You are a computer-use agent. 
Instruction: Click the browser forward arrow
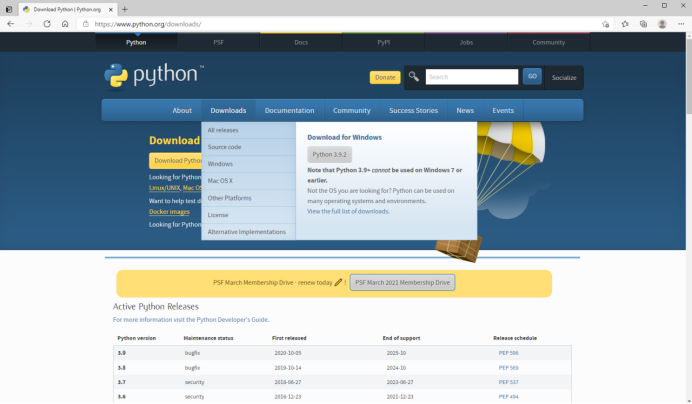[29, 24]
